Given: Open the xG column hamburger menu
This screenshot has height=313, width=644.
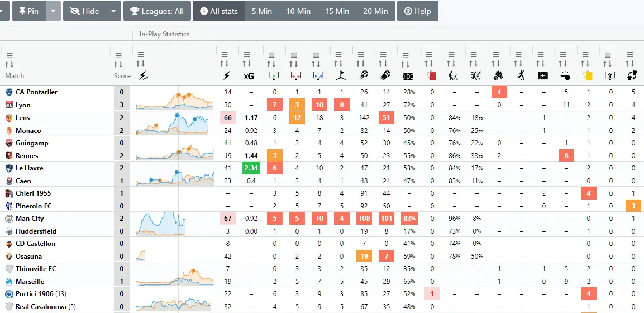Looking at the screenshot, I should click(x=247, y=54).
